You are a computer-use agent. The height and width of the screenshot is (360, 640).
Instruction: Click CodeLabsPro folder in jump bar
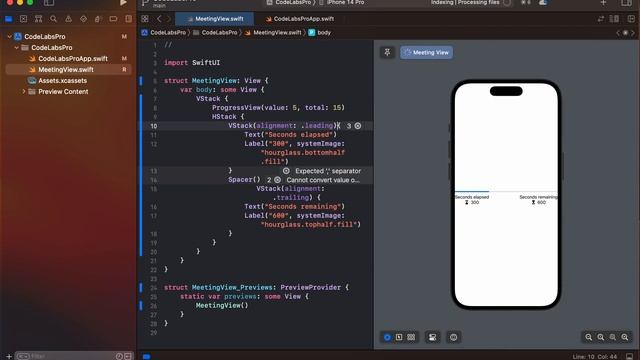click(x=215, y=32)
